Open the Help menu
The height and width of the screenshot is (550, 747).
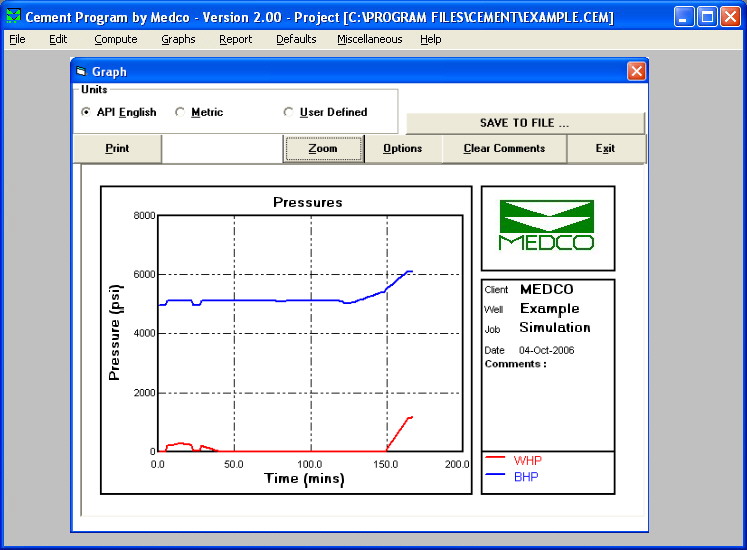coord(430,39)
